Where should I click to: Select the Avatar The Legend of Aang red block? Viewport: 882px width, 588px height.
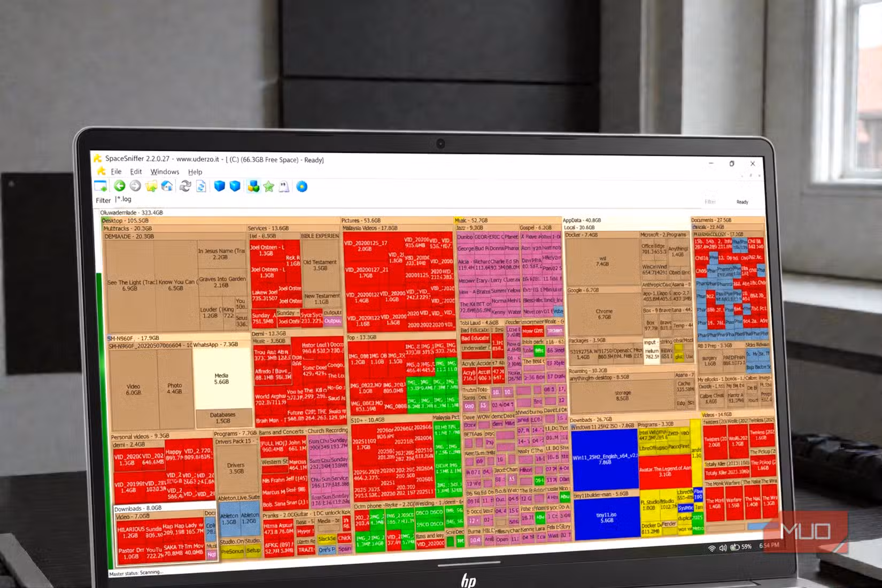coord(665,471)
